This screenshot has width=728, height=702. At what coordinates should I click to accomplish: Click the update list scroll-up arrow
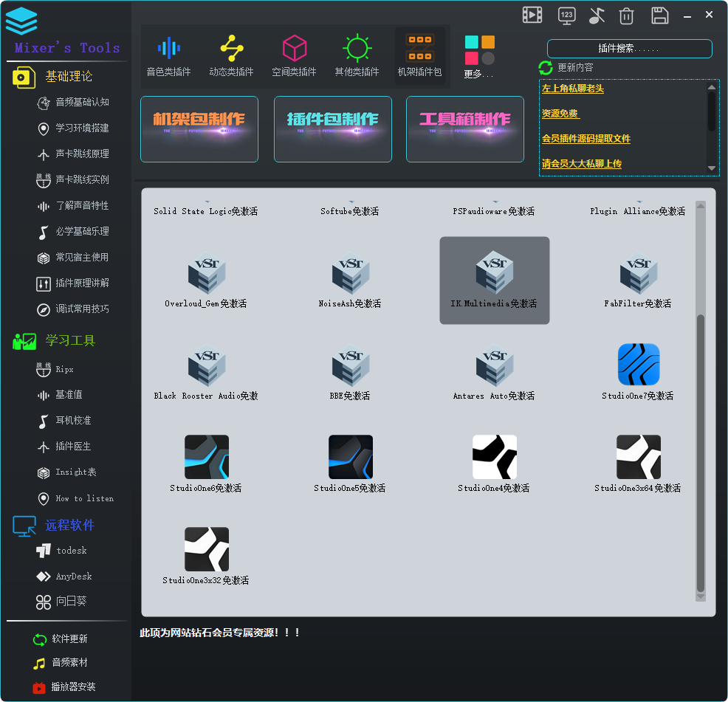pos(711,87)
